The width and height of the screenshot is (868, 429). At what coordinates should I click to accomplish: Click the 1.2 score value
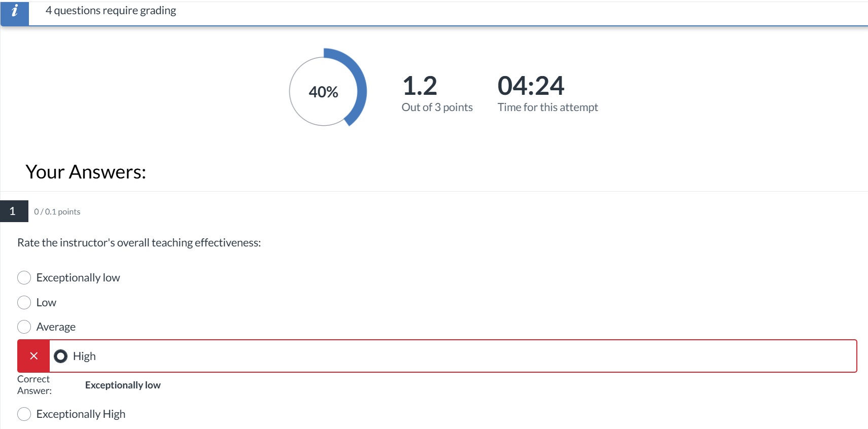[419, 86]
